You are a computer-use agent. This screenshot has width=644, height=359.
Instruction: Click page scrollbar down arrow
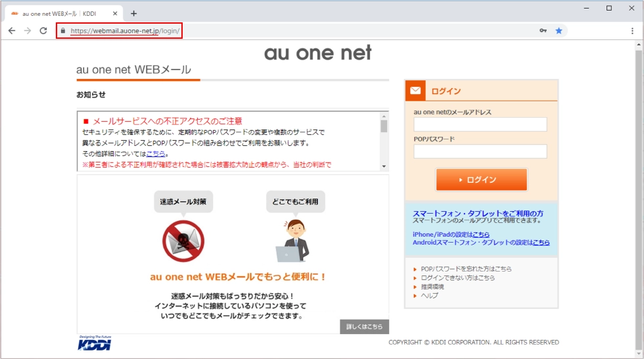pos(639,354)
